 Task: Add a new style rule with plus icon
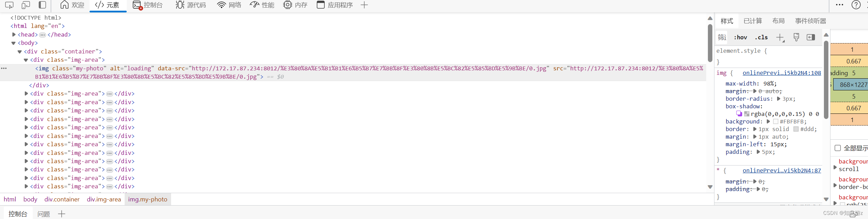tap(780, 38)
